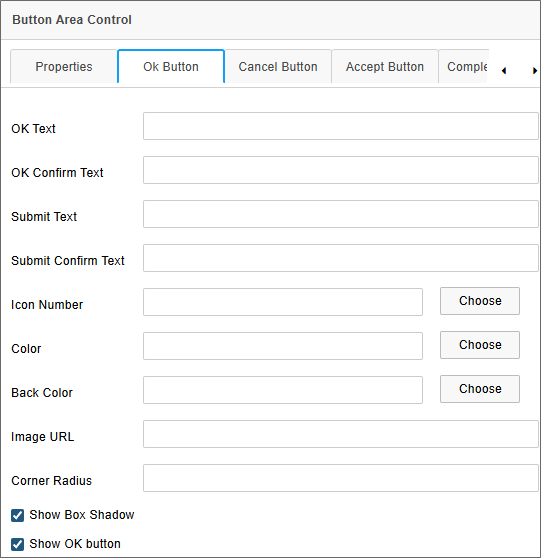Click the Image URL input field
541x558 pixels.
[x=341, y=434]
